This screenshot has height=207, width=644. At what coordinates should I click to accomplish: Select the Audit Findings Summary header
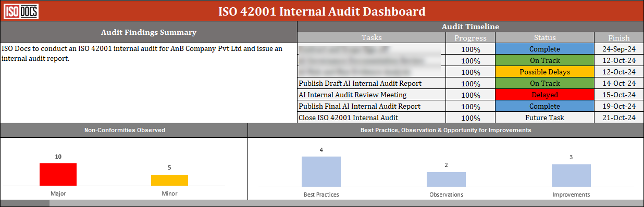coord(148,32)
